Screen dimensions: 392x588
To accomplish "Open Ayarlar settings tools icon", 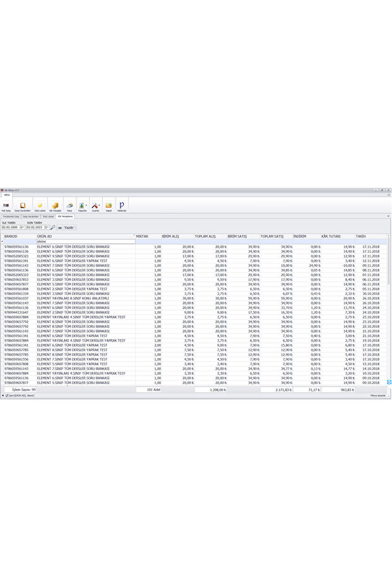I will [x=95, y=206].
